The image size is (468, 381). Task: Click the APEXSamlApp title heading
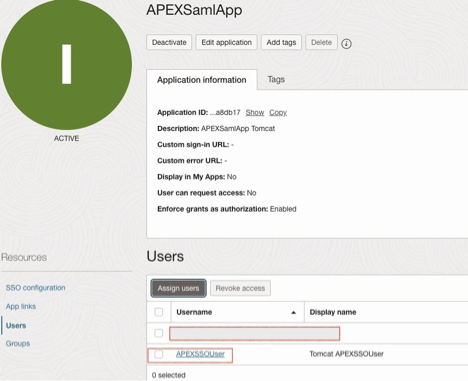[194, 10]
